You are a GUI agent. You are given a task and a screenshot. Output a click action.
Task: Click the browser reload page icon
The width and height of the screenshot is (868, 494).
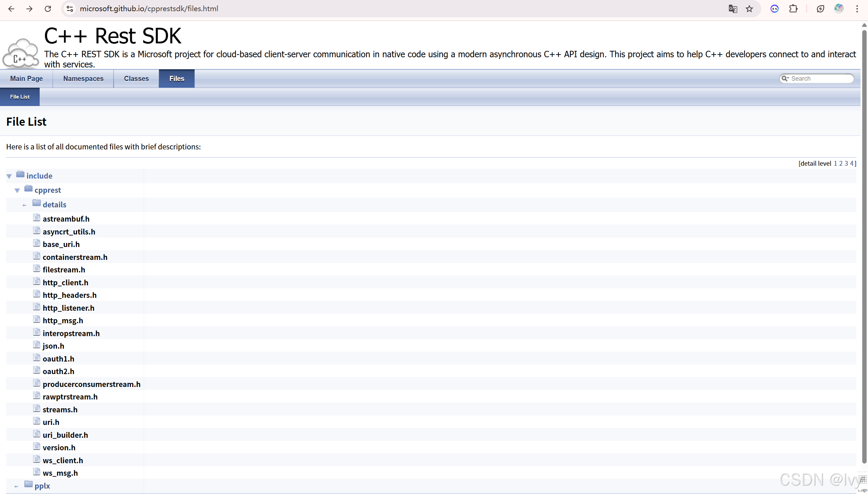coord(48,9)
